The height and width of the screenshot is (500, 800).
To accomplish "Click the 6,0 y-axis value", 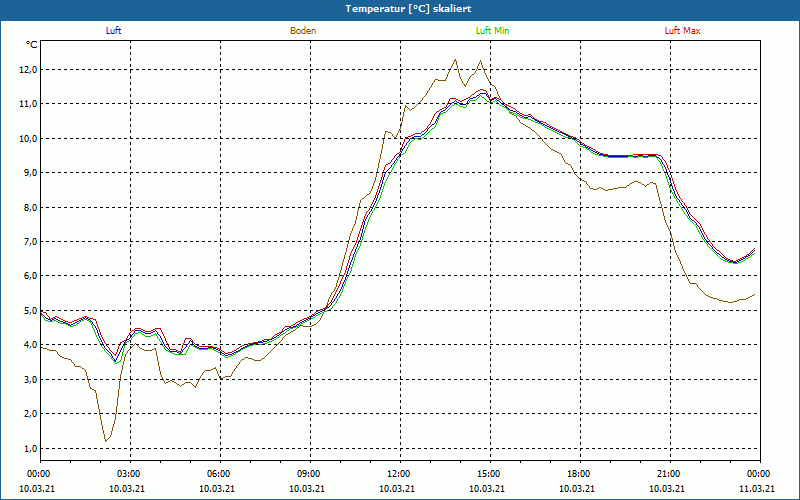I will tap(30, 276).
